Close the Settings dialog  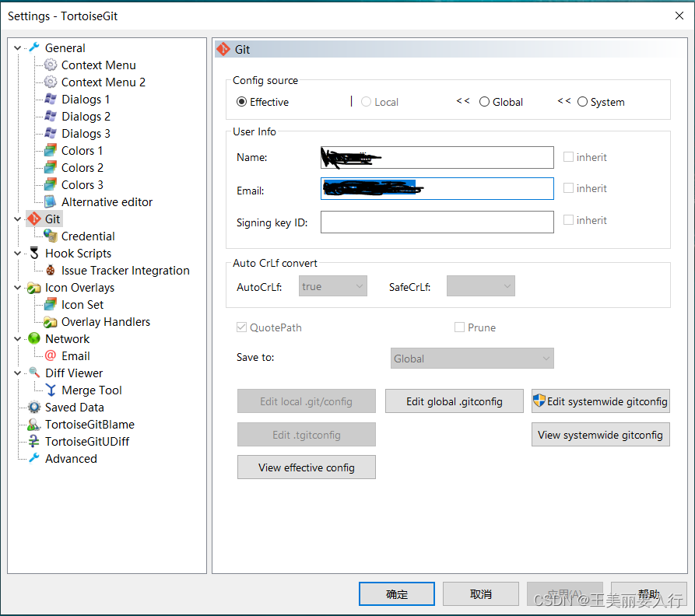[679, 16]
